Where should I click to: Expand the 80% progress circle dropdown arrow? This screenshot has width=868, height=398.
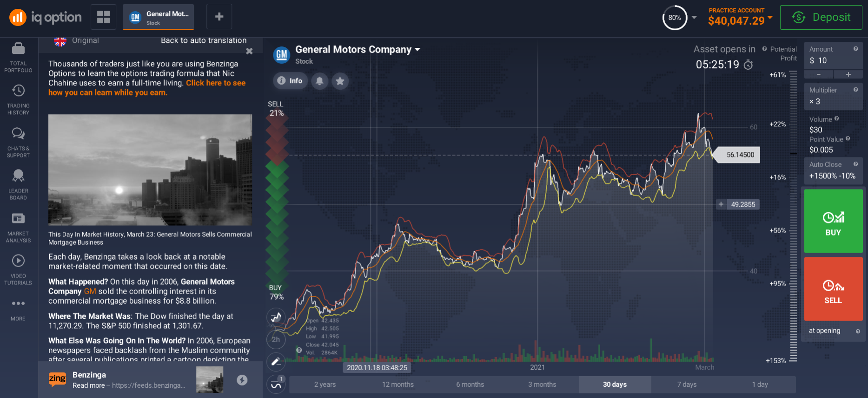694,18
